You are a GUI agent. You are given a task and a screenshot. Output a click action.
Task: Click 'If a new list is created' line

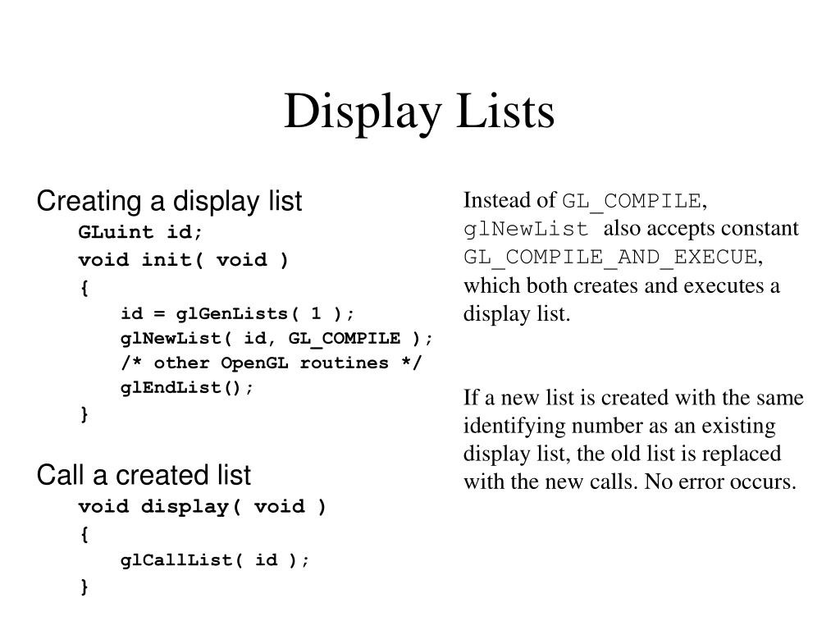coord(634,398)
